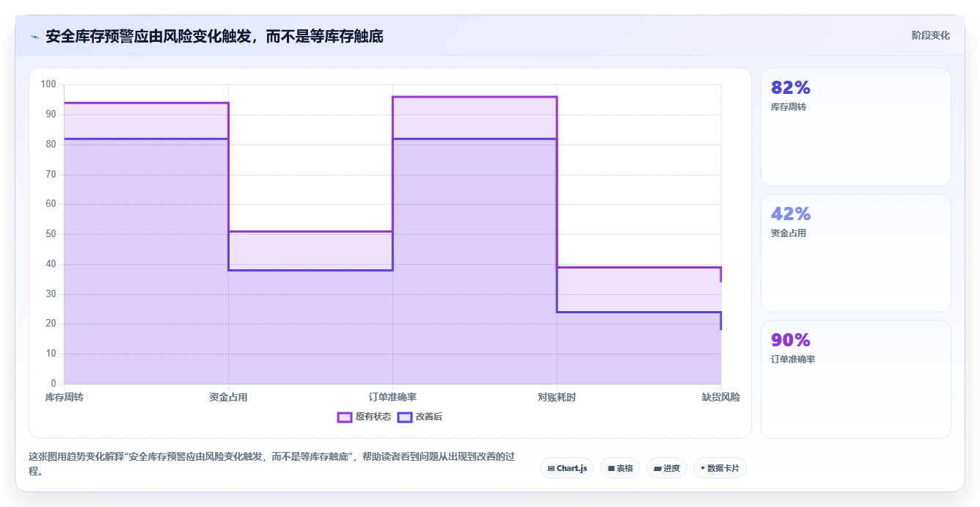Viewport: 980px width, 507px height.
Task: Click the 表格 tag button
Action: click(x=621, y=468)
